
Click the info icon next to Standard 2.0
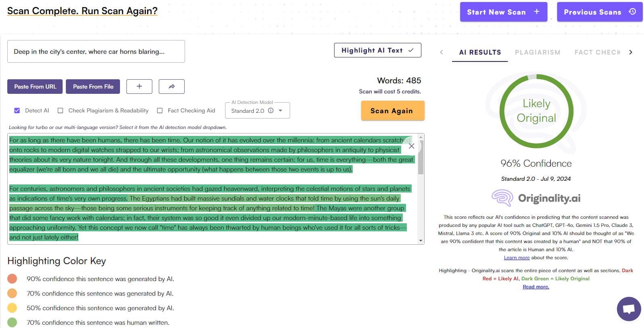[x=271, y=111]
